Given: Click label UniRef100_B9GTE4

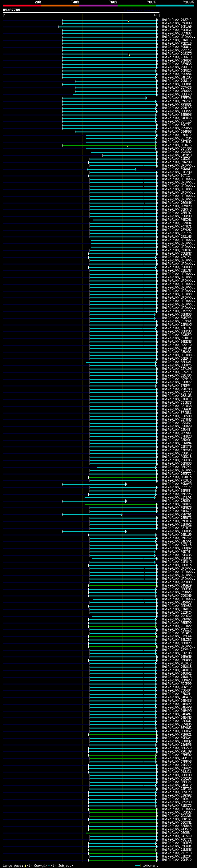Looking at the screenshot, I should tap(177, 125).
